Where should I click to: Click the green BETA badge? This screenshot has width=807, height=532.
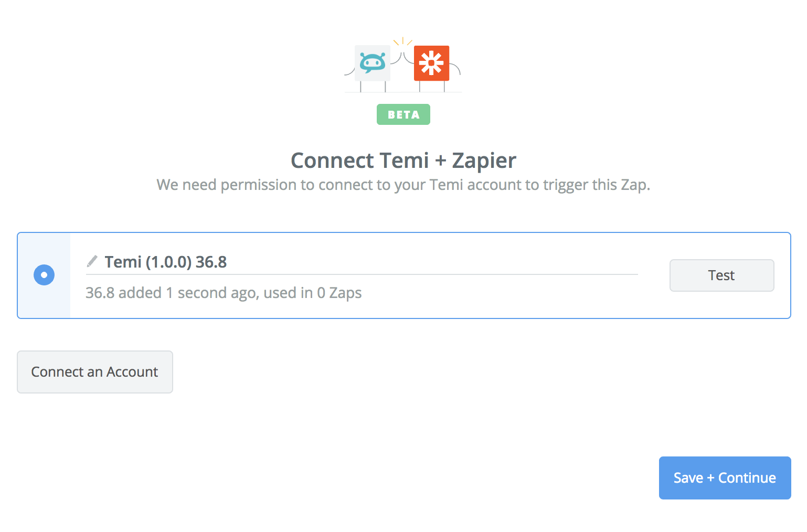(403, 114)
